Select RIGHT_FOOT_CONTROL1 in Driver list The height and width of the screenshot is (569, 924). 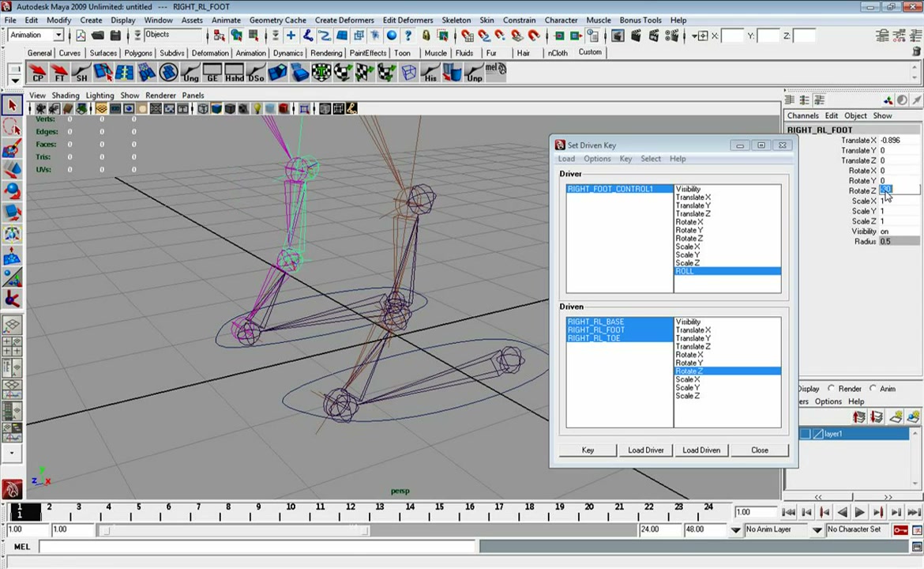(x=618, y=190)
